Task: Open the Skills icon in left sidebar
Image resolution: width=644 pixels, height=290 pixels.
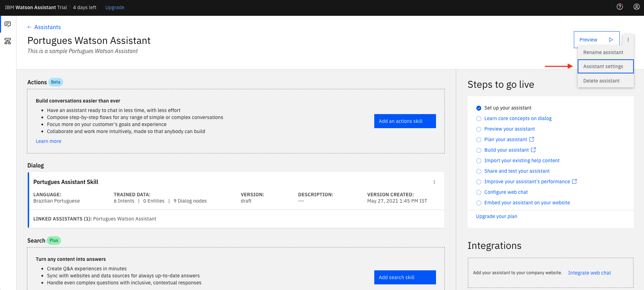Action: [x=8, y=41]
